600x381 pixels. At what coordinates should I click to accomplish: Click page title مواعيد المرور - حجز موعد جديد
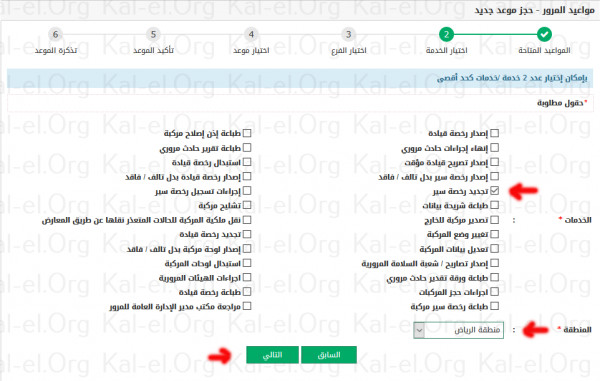[x=535, y=10]
